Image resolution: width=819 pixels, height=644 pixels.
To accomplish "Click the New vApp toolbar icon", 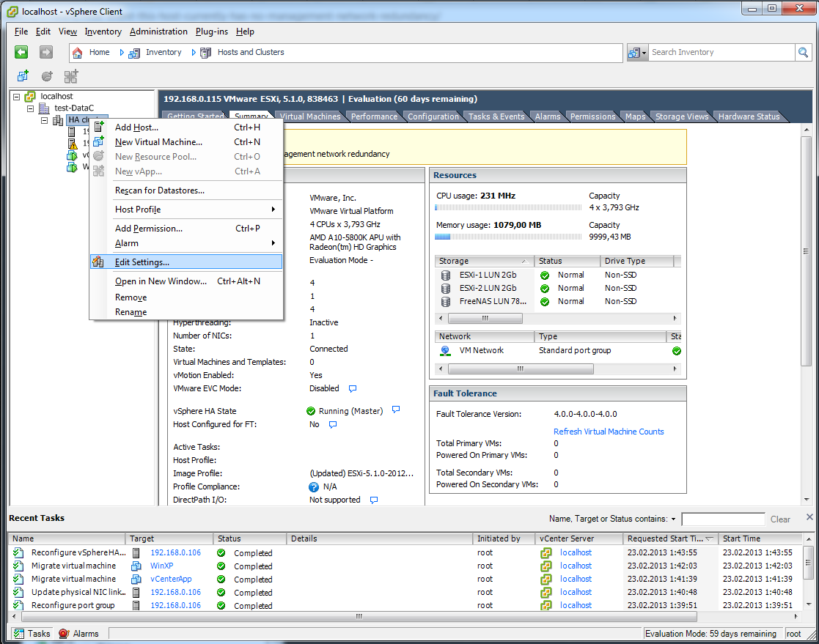I will point(71,77).
